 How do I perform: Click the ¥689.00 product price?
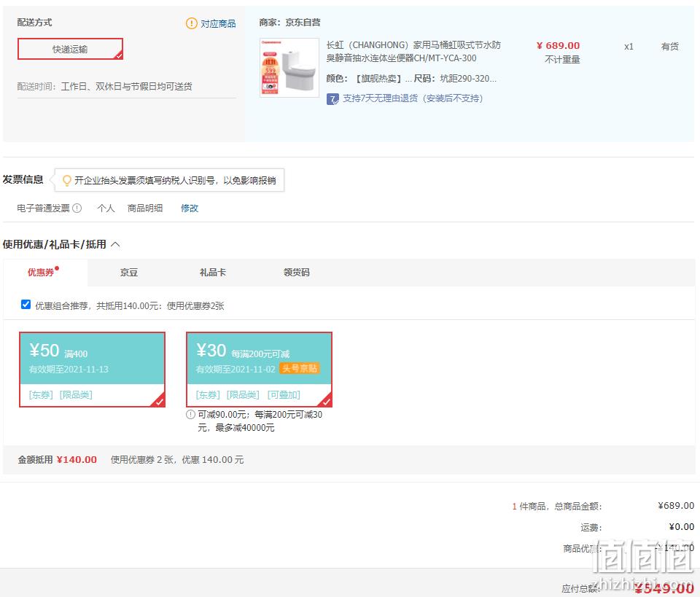tap(558, 45)
